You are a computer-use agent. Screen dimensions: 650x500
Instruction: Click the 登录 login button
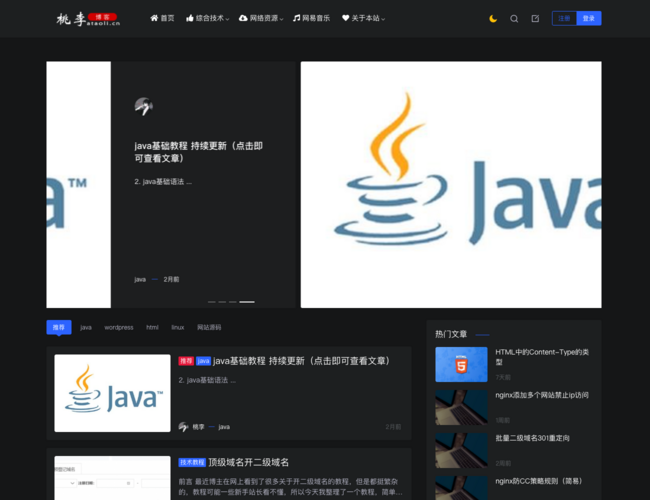(x=589, y=18)
